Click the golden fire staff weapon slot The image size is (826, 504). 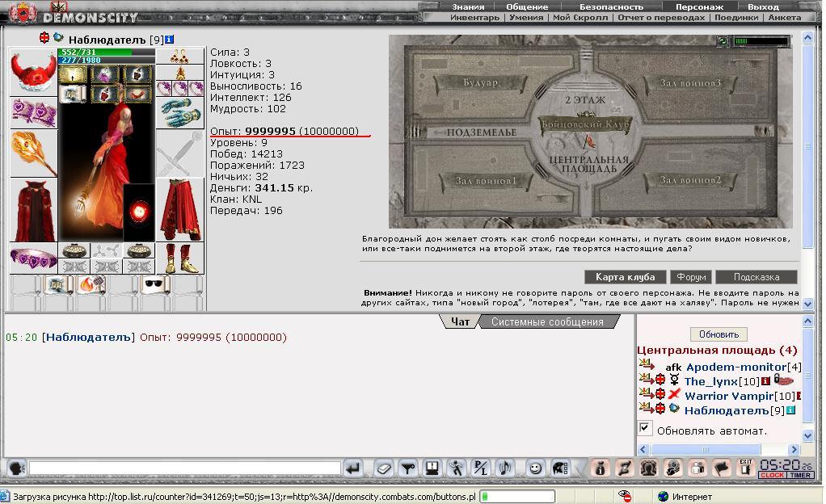33,153
